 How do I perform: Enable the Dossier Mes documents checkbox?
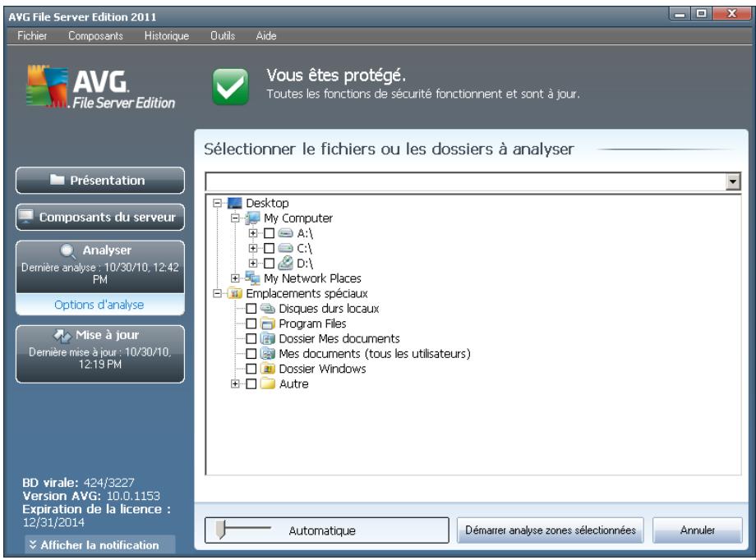(x=251, y=338)
